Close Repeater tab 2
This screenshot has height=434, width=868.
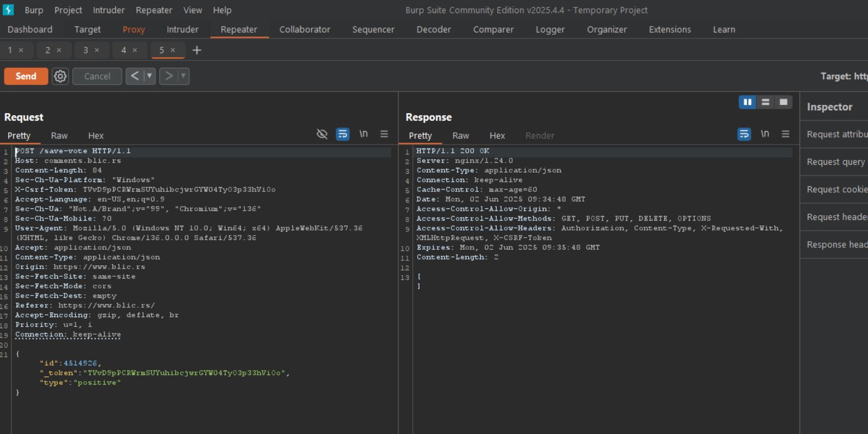click(x=59, y=50)
